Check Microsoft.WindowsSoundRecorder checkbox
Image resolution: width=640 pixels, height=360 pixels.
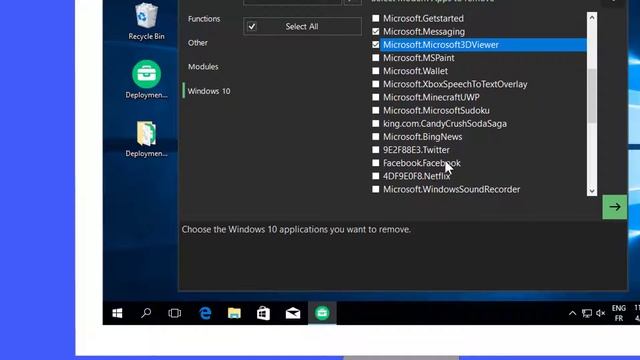point(376,189)
